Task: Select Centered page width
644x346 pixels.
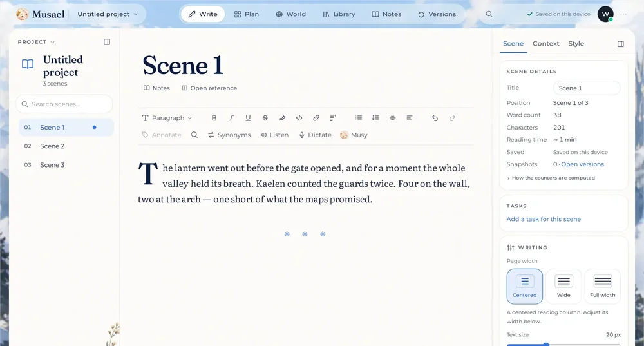Action: tap(524, 287)
